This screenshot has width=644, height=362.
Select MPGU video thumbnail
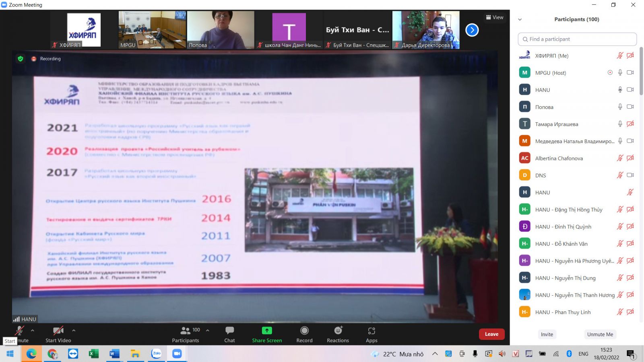(x=152, y=30)
